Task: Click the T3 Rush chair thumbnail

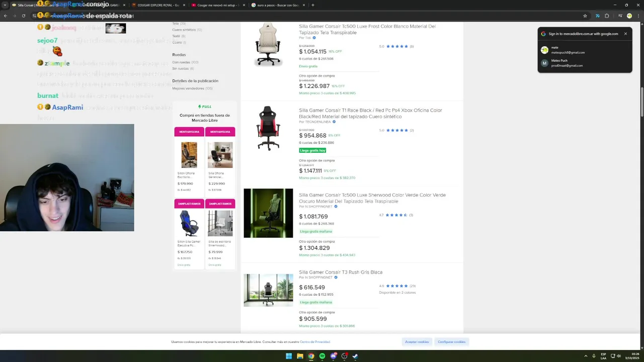Action: 268,290
